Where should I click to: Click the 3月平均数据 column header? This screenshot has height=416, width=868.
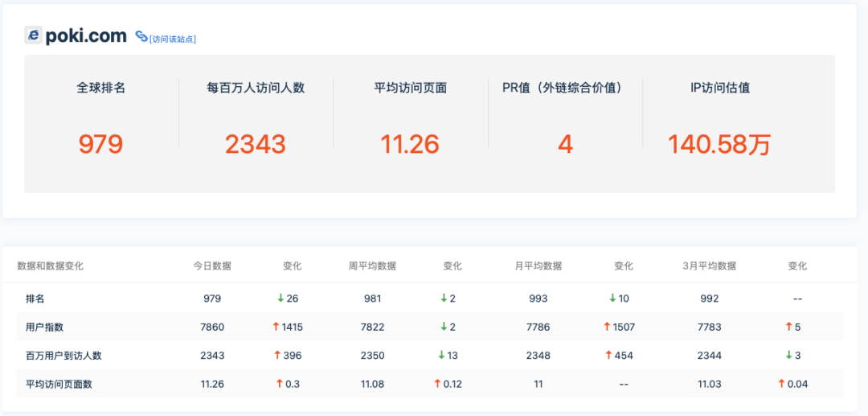coord(710,266)
